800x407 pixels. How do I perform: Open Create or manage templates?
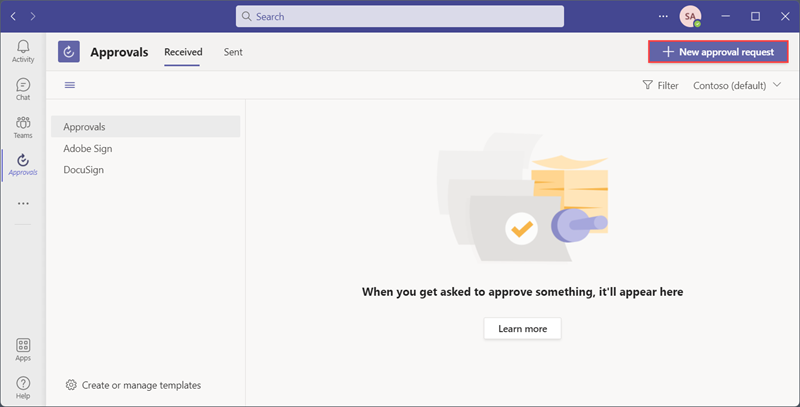133,385
